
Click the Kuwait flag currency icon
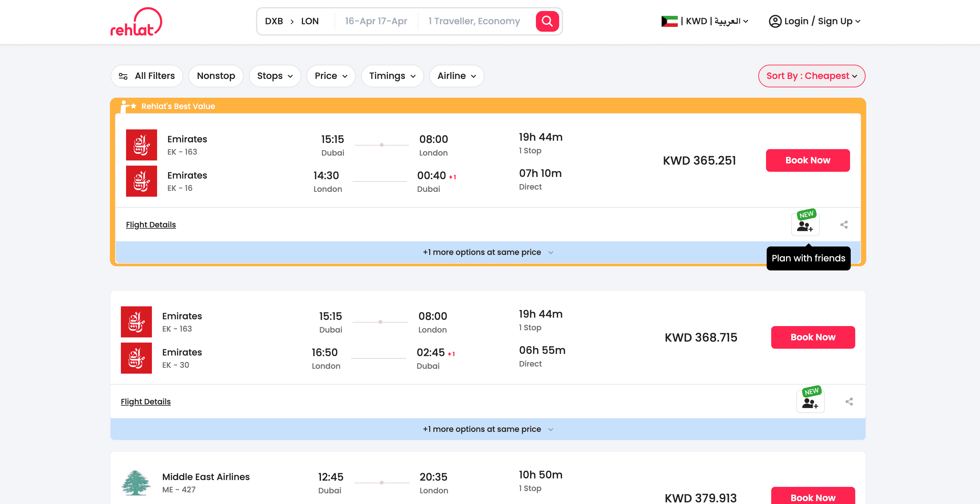pos(669,21)
